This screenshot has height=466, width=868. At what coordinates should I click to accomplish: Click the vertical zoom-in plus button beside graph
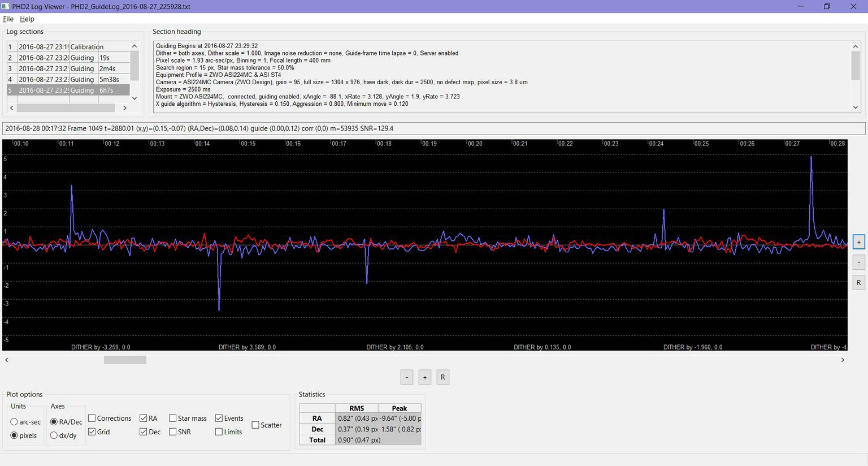(x=858, y=242)
